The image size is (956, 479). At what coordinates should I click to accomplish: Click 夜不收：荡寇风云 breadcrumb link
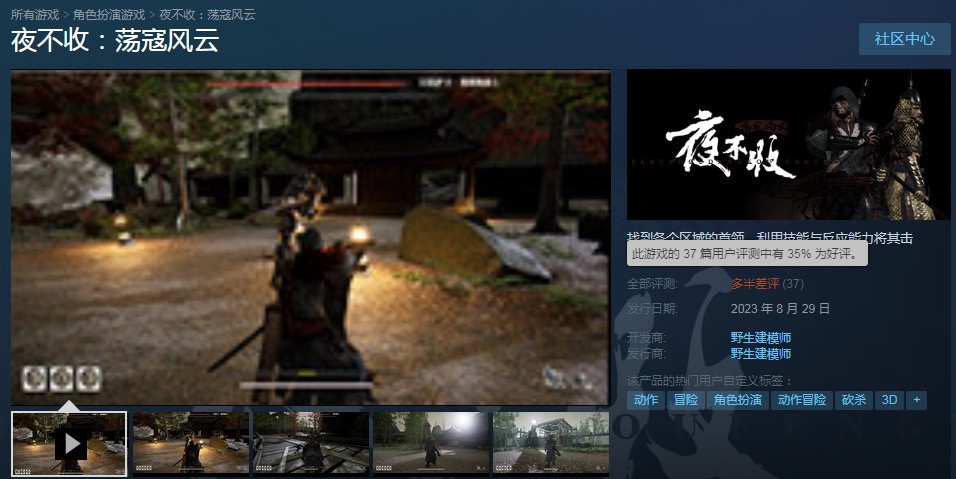pos(207,15)
